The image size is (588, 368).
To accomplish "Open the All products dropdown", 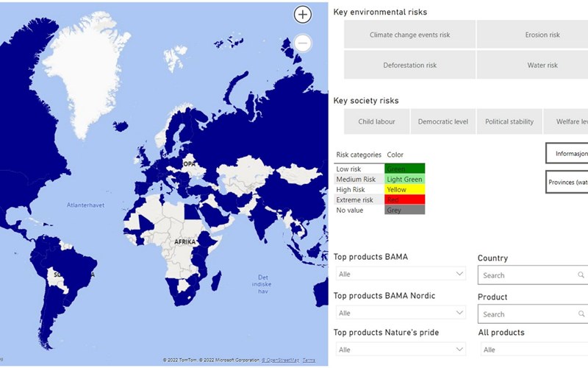I will point(533,350).
